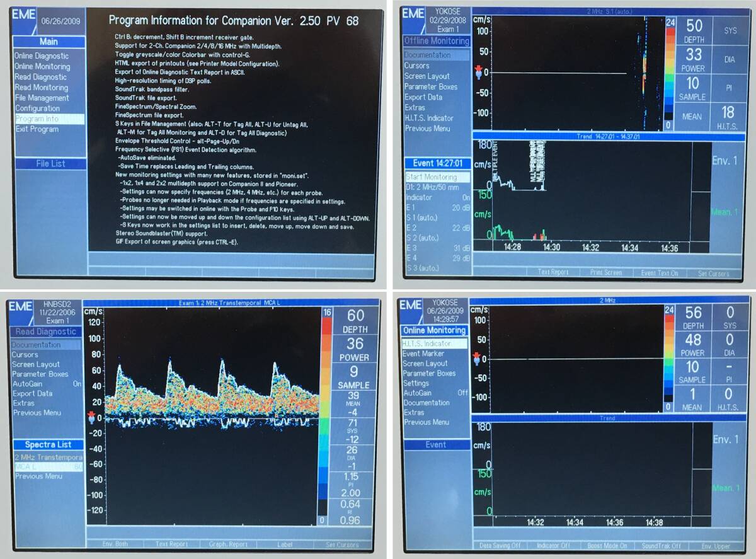Click Env. Both on Read Diagnostic bar
This screenshot has height=559, width=756.
point(114,545)
